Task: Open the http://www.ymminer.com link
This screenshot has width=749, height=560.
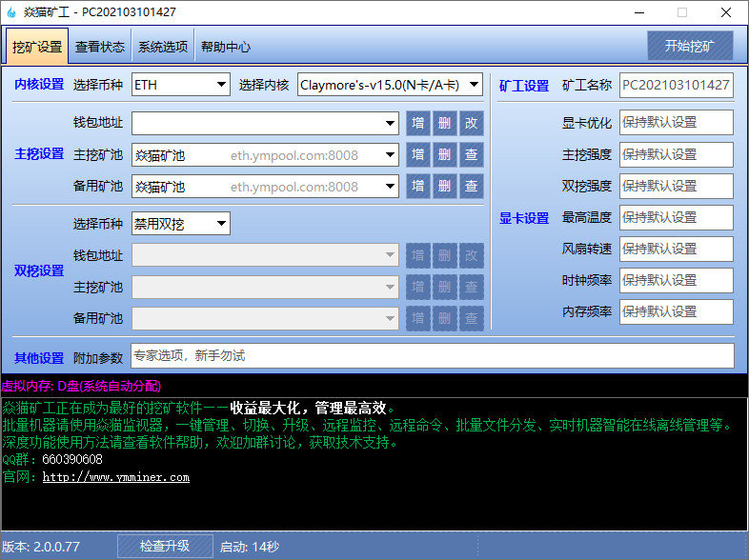Action: coord(116,477)
